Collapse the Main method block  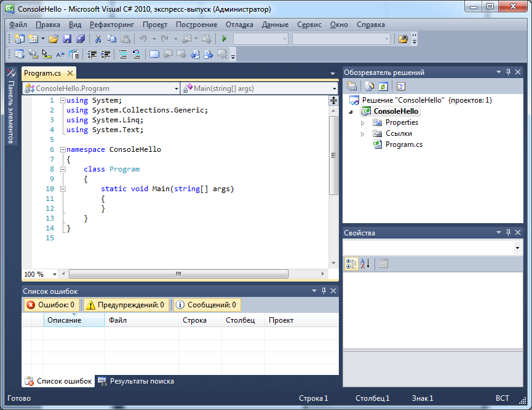pos(63,189)
